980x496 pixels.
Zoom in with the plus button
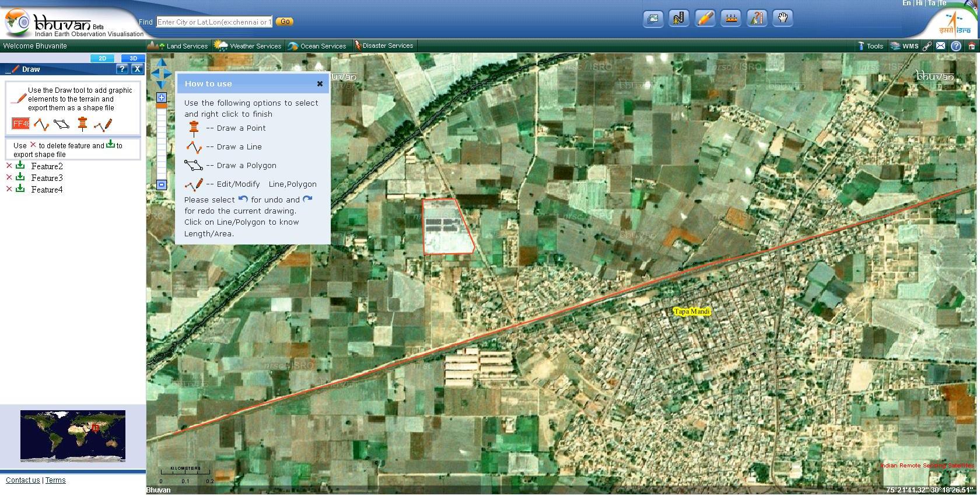(162, 97)
